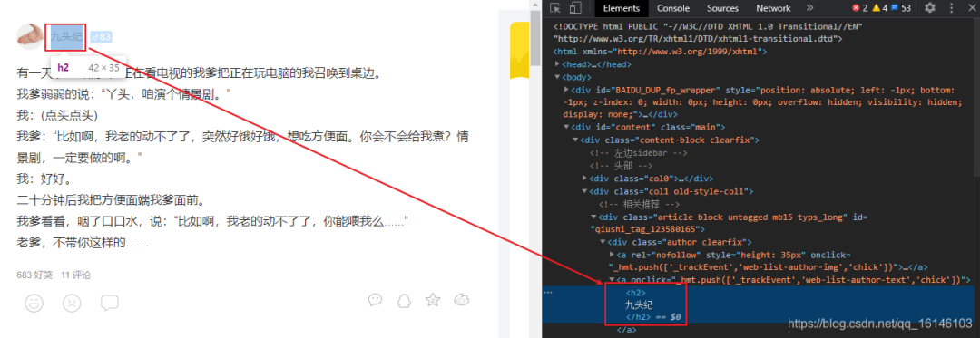Expand the div class col0 node
The width and height of the screenshot is (980, 338).
[584, 179]
